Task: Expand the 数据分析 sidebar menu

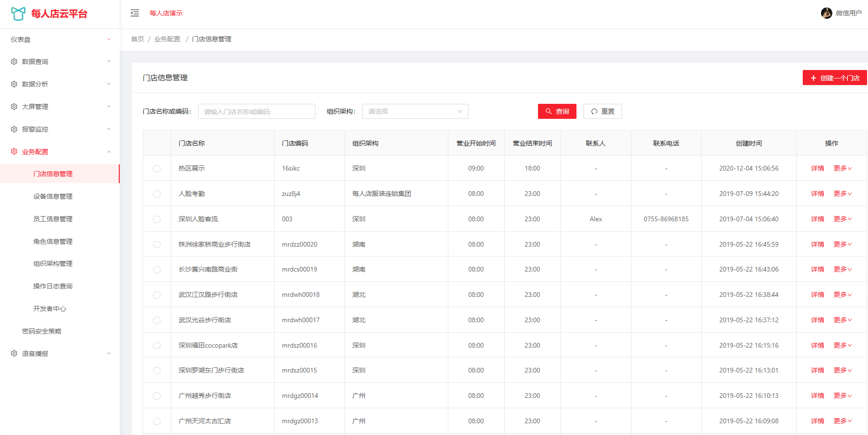Action: coord(60,84)
